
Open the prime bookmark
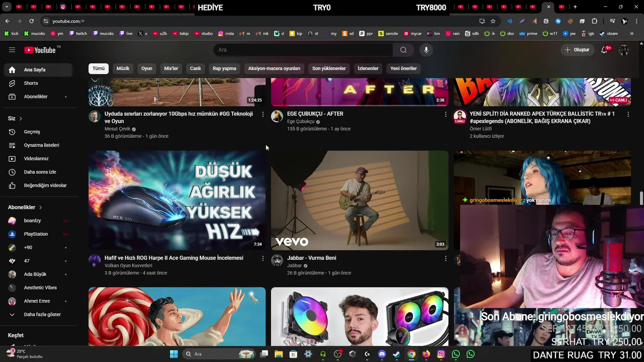[528, 34]
